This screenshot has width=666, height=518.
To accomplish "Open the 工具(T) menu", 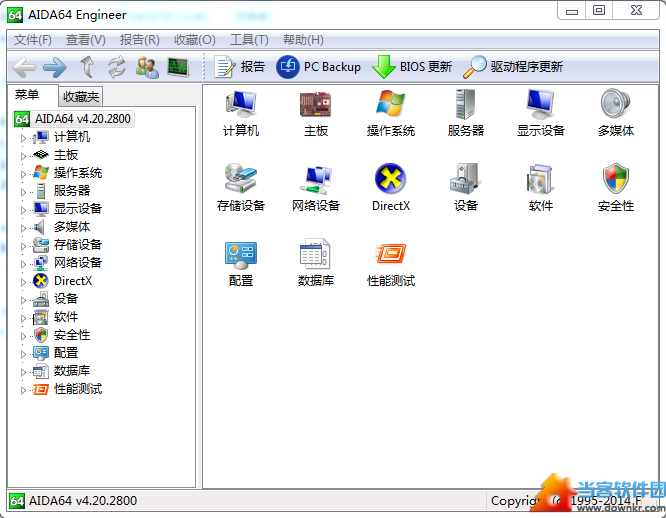I will coord(249,40).
